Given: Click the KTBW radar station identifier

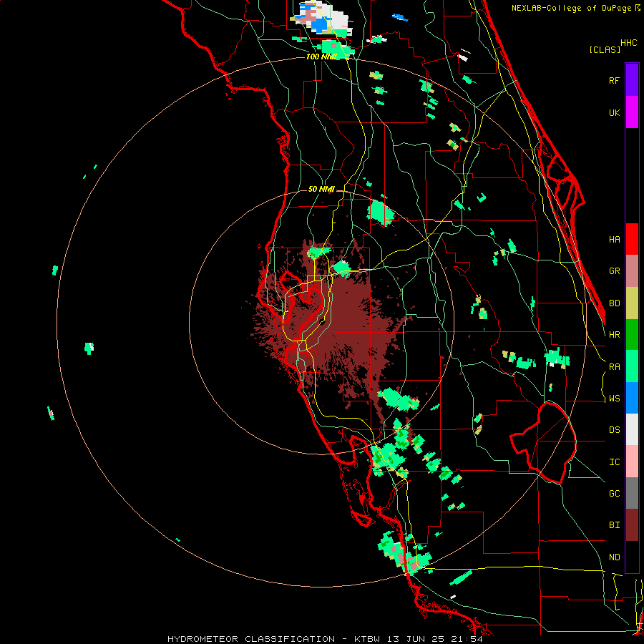Looking at the screenshot, I should [x=368, y=639].
